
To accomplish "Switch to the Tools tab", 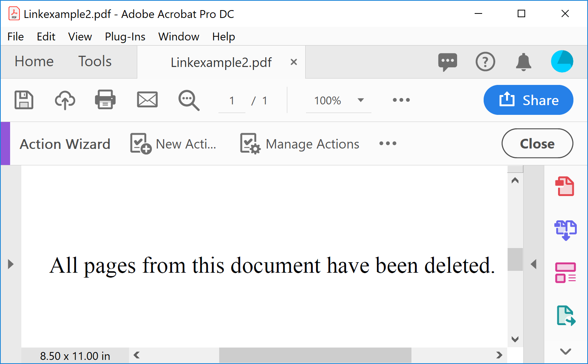I will point(94,61).
